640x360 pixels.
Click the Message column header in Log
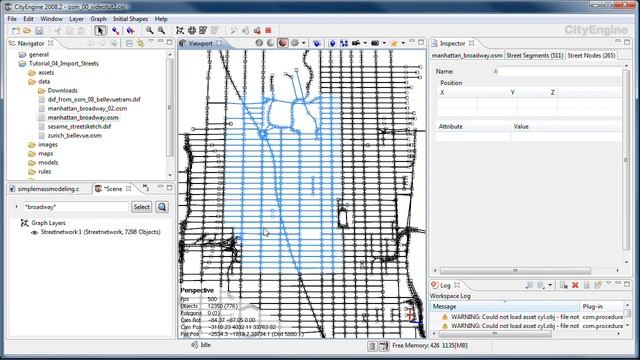505,307
